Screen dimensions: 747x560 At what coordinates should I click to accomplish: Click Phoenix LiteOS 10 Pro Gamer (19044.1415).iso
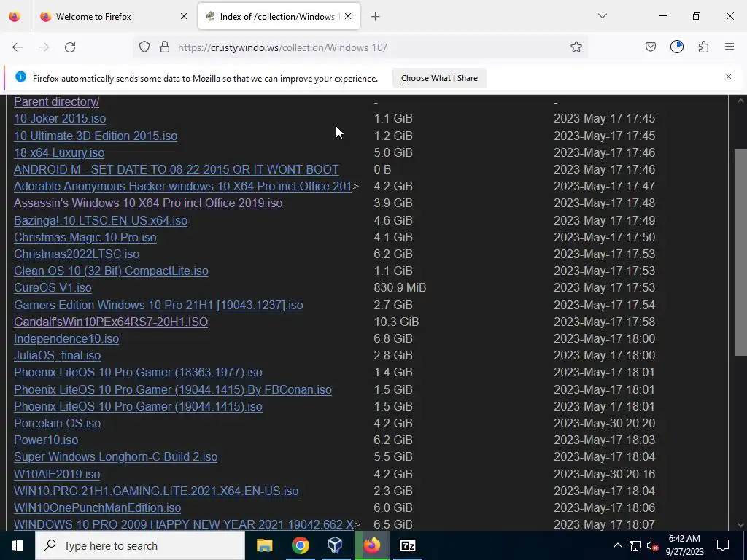pos(138,406)
